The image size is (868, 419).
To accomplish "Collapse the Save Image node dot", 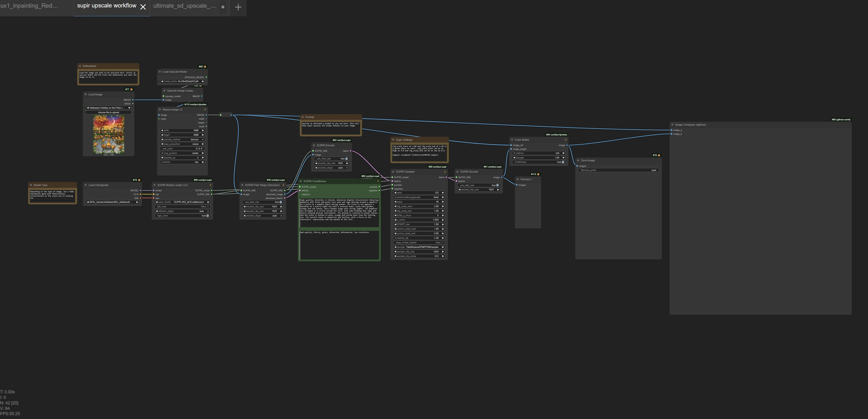I will pos(578,160).
